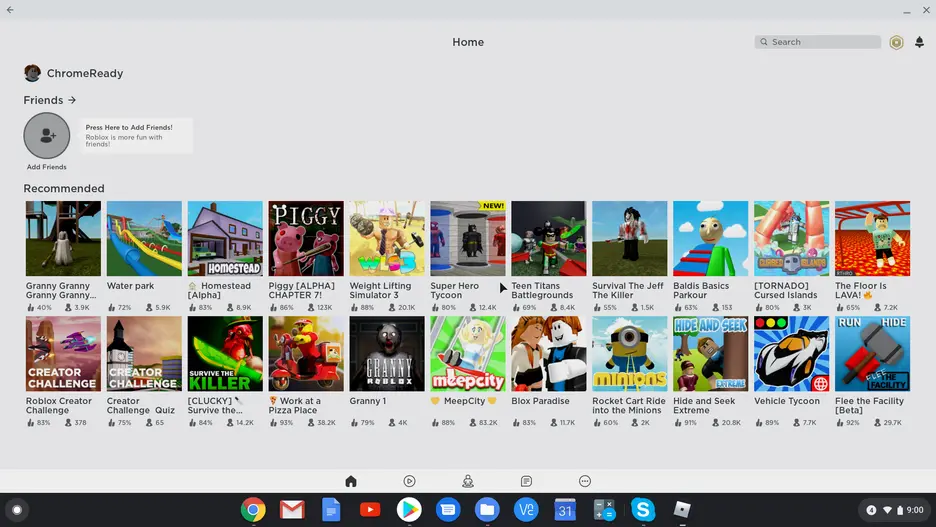The image size is (936, 527).
Task: Open Survival The Jeff The Killer thumbnail
Action: pos(630,239)
